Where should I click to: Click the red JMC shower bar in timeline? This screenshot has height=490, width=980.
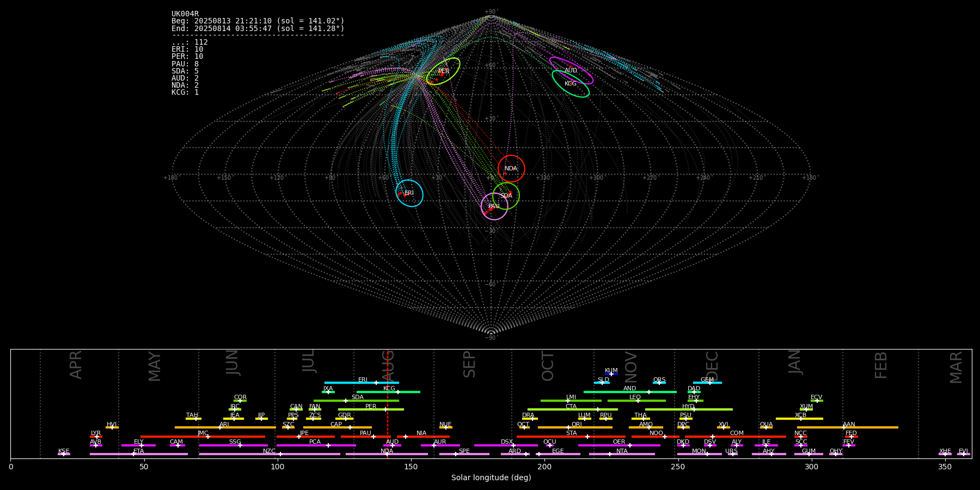[x=203, y=437]
